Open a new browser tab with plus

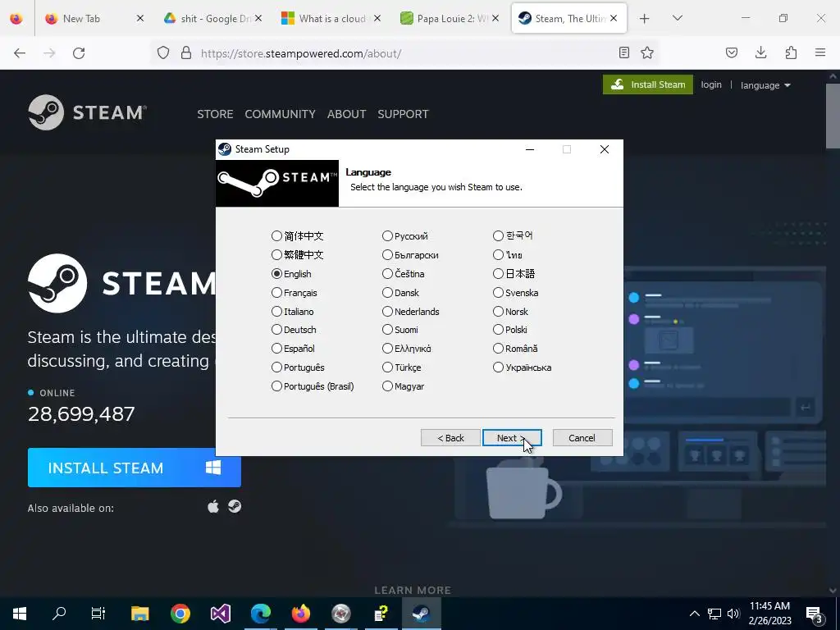(x=645, y=19)
